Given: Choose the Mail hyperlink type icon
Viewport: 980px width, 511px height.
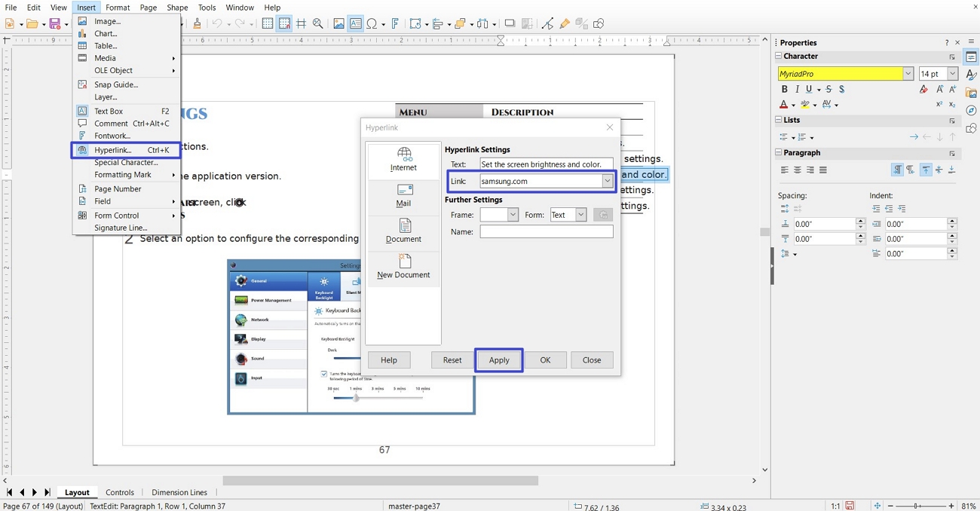Looking at the screenshot, I should pos(404,196).
